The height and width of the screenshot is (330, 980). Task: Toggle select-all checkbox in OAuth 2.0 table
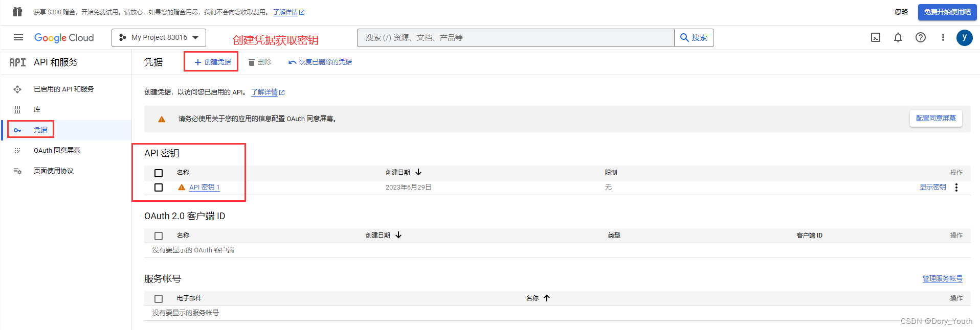point(159,236)
